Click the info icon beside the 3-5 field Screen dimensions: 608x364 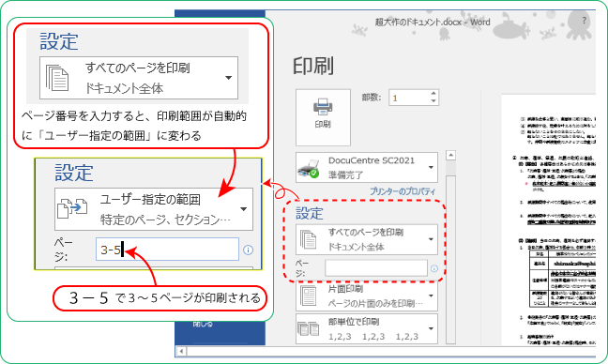coord(248,250)
